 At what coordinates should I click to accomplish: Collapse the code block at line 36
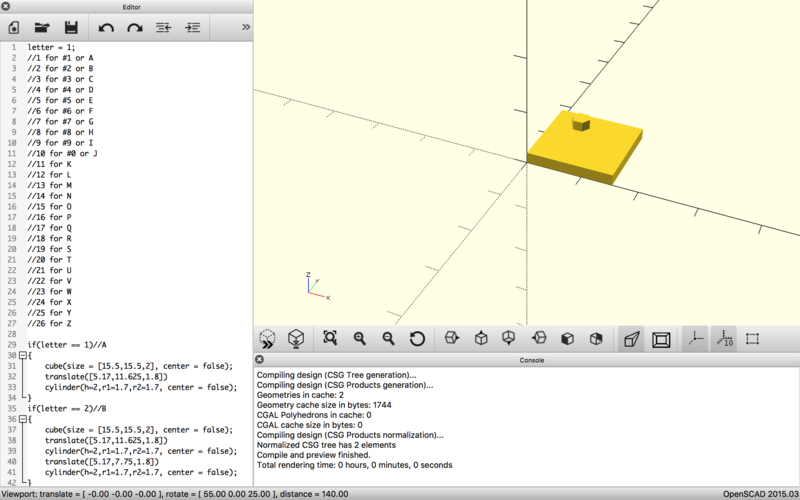coord(22,419)
